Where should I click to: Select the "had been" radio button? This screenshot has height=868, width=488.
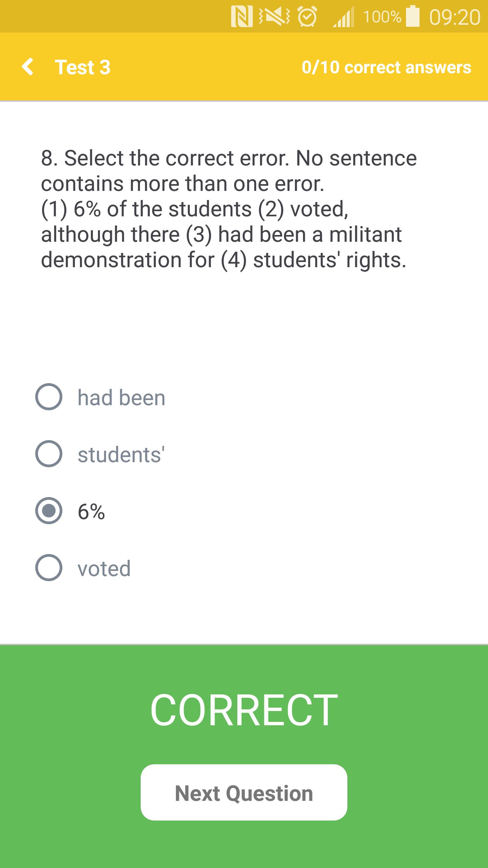click(x=49, y=397)
